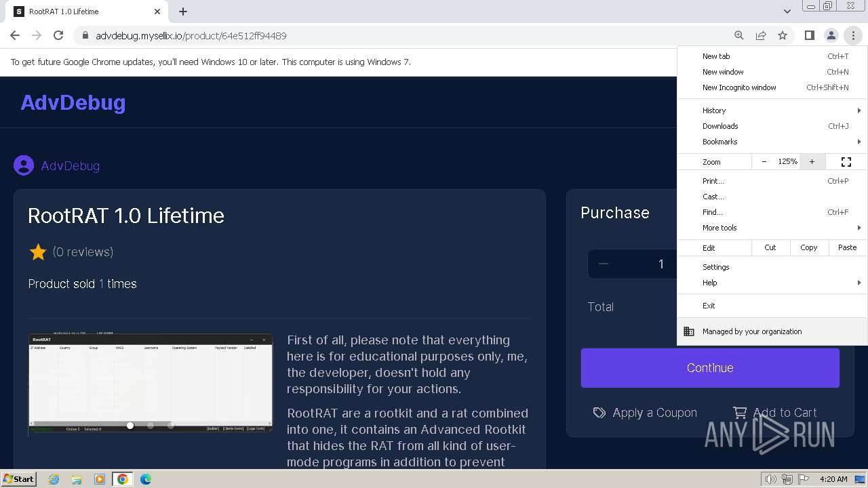868x488 pixels.
Task: Open New Incognito window
Action: tap(772, 87)
